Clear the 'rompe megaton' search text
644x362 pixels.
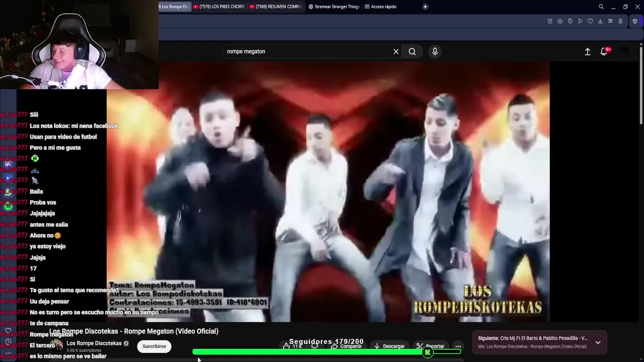(396, 51)
